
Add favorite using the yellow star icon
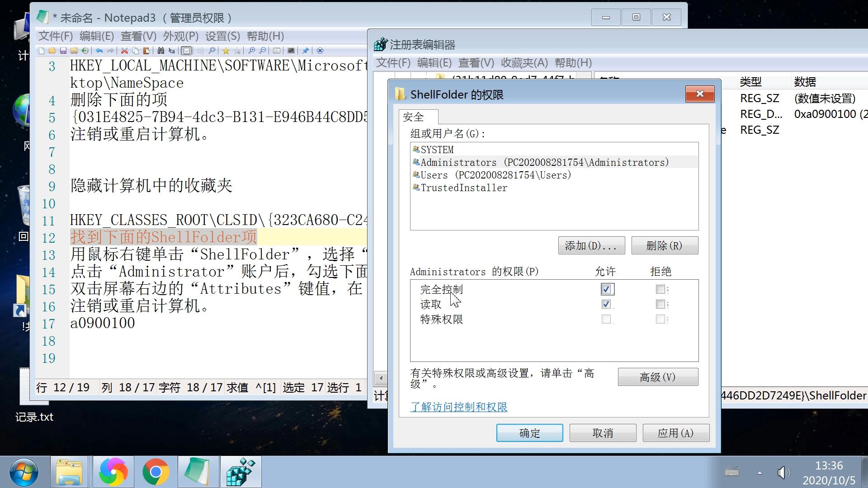point(226,51)
